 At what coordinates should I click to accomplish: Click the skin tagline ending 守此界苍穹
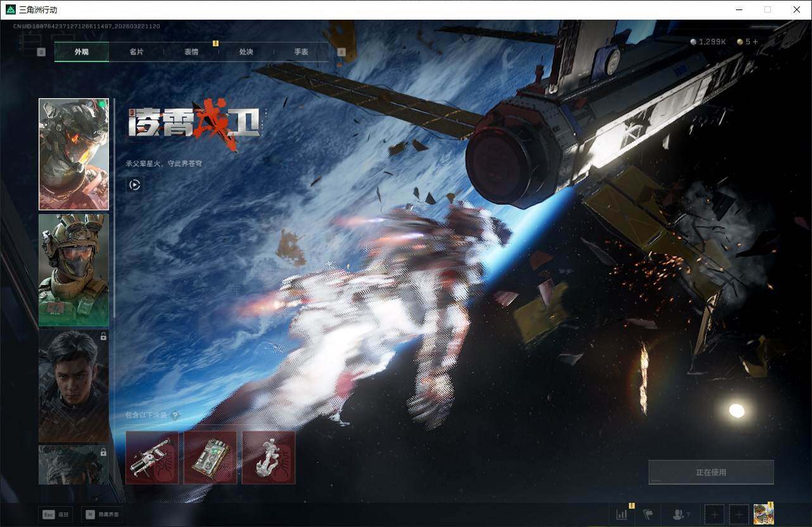tap(164, 163)
